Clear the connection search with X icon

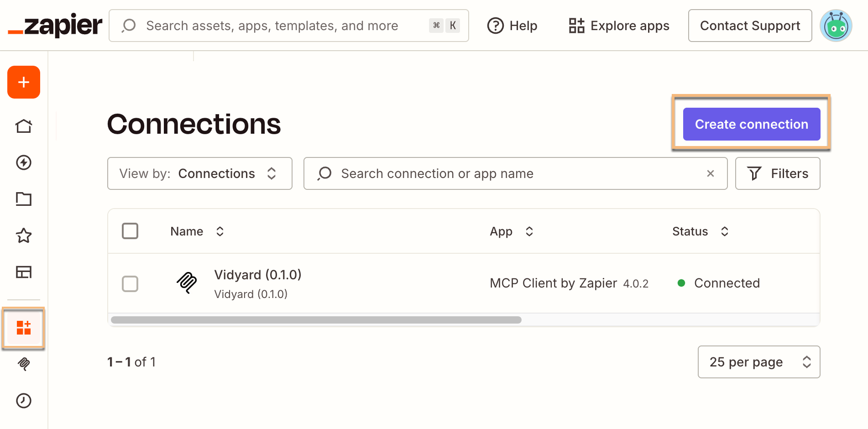pyautogui.click(x=711, y=173)
